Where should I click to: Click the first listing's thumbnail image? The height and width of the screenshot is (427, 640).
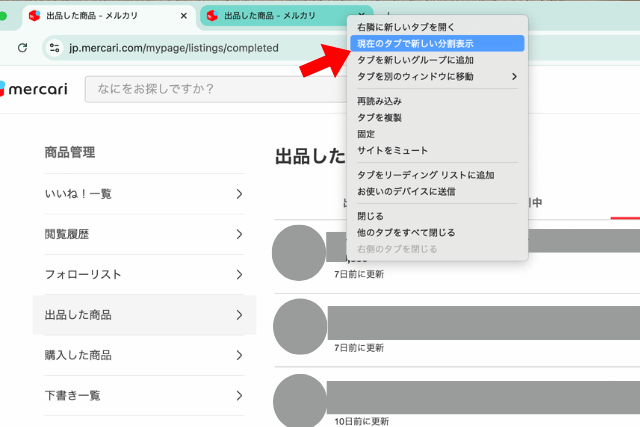pos(300,252)
